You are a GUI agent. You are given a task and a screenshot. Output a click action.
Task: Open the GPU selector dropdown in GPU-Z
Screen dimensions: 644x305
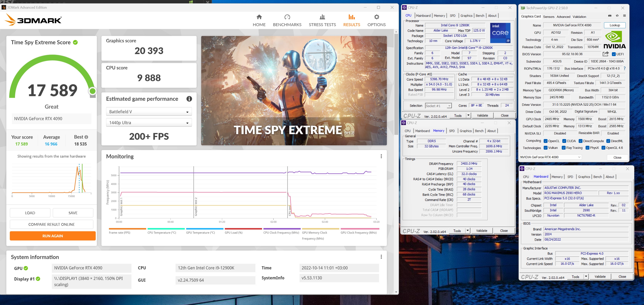(550, 157)
